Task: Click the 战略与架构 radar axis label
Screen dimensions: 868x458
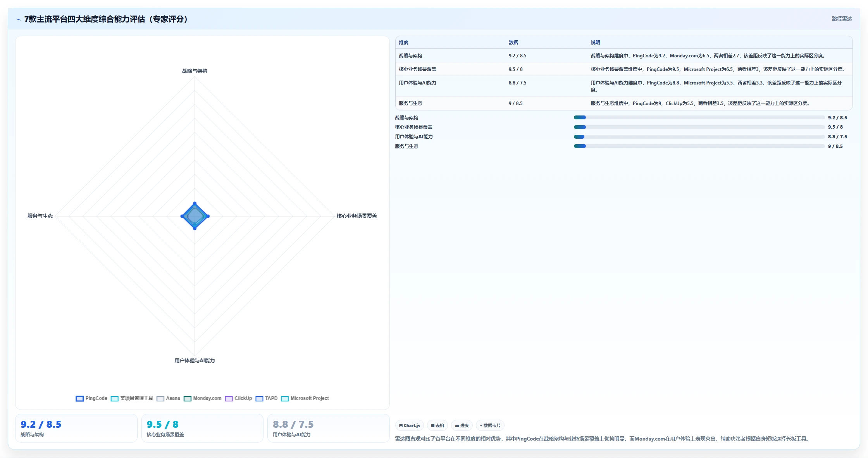Action: click(x=195, y=71)
